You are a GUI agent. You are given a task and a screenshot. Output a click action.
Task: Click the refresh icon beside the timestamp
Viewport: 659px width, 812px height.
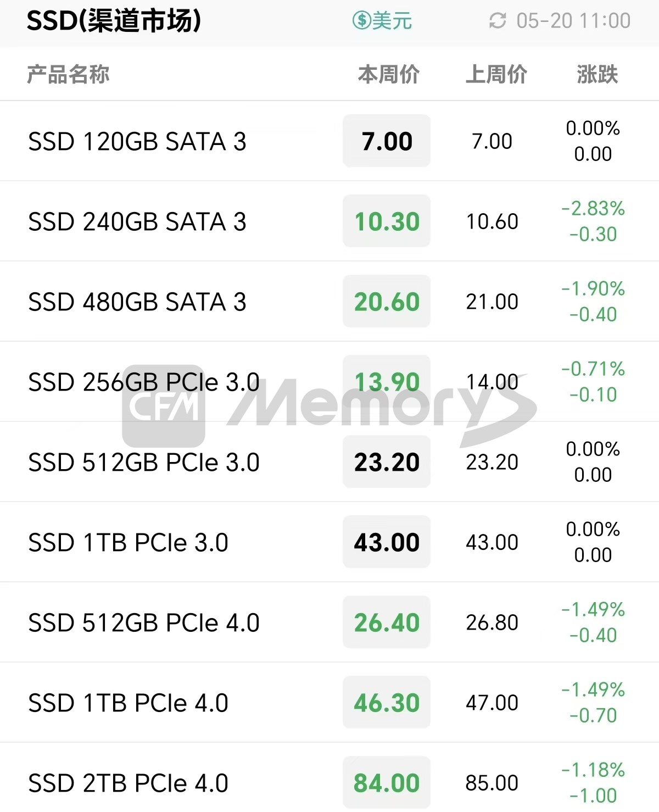pyautogui.click(x=498, y=21)
